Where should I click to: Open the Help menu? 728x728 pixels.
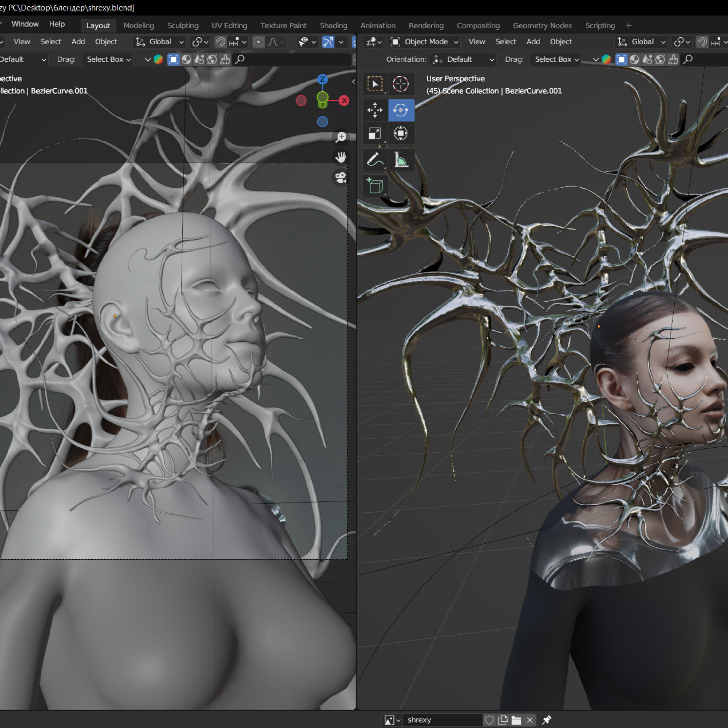[57, 24]
